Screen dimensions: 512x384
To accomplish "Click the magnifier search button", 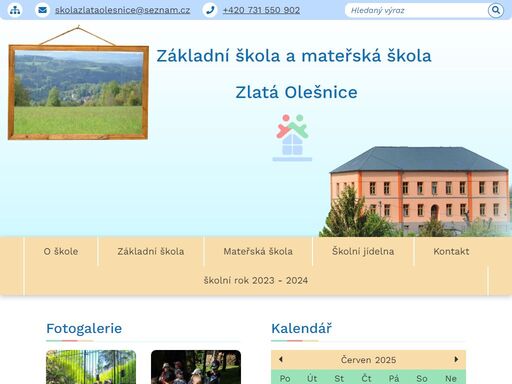I will [x=496, y=10].
